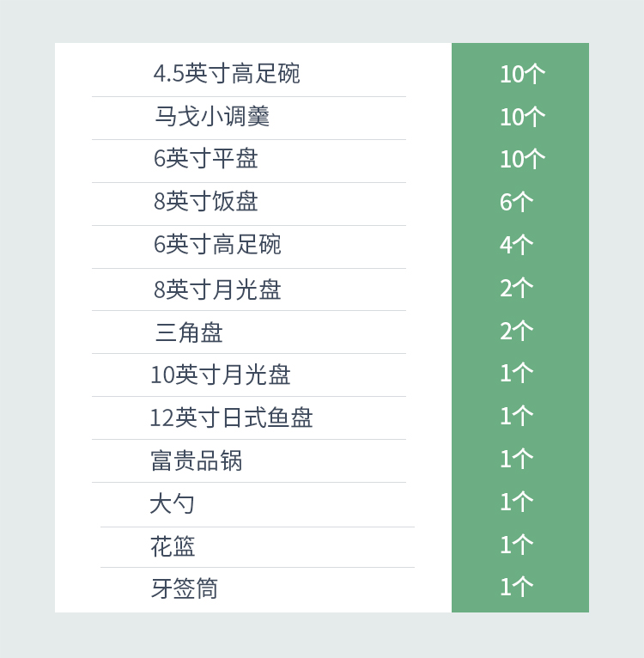
Task: Select the 1个 quantity beside 富贵品锅
Action: point(517,459)
